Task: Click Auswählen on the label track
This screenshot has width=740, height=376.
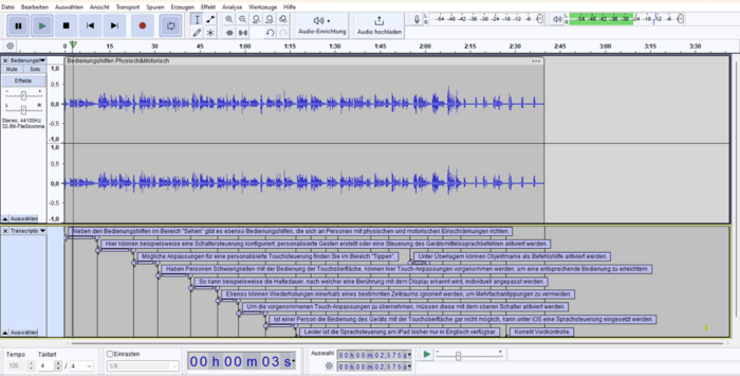Action: [x=24, y=332]
